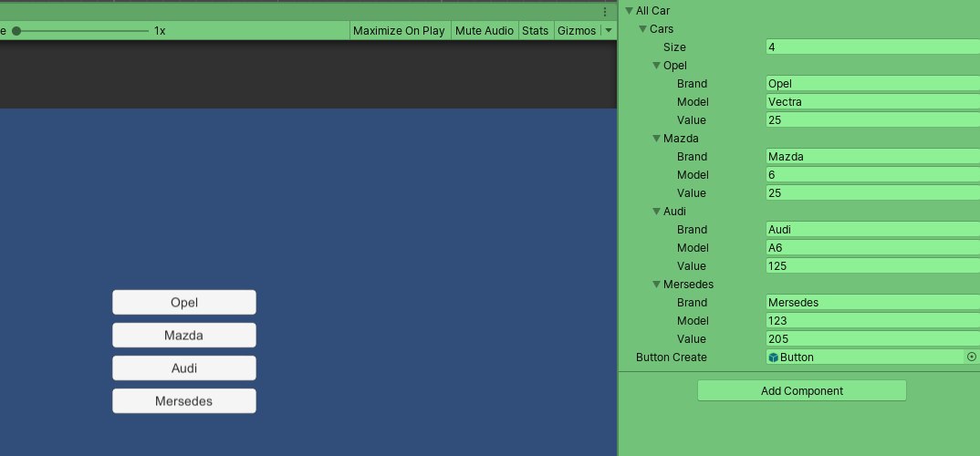Viewport: 980px width, 456px height.
Task: Click the Opel button in Game view
Action: (x=183, y=303)
